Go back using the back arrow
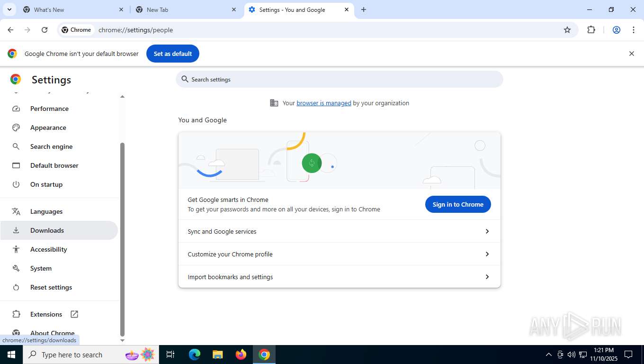 [x=10, y=30]
